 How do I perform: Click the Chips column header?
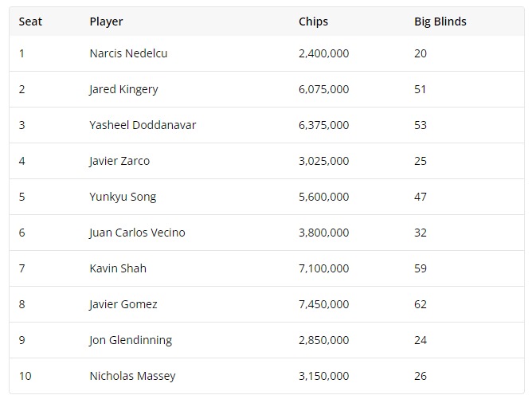click(x=313, y=22)
